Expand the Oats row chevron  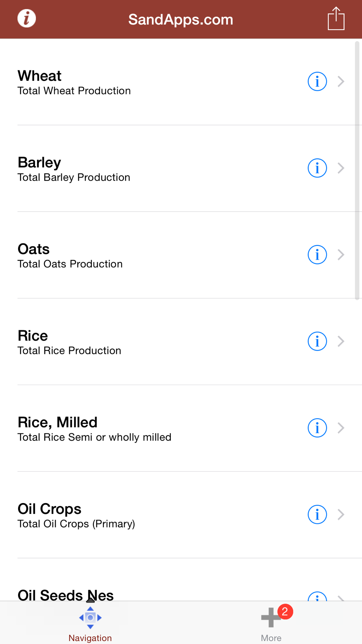[341, 255]
